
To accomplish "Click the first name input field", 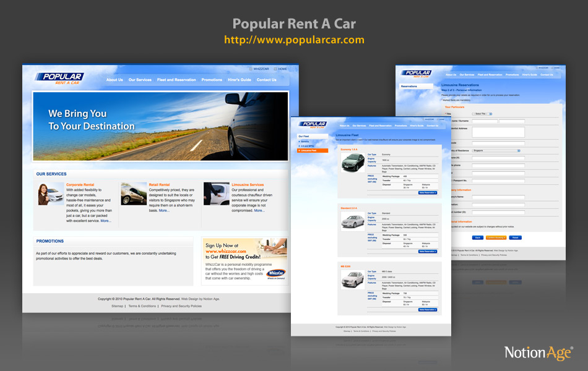I will 485,121.
